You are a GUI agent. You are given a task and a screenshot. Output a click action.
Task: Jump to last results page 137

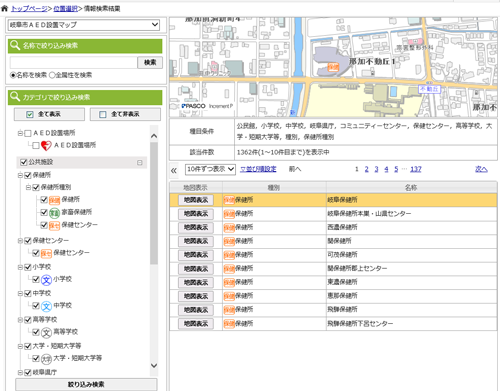(416, 169)
